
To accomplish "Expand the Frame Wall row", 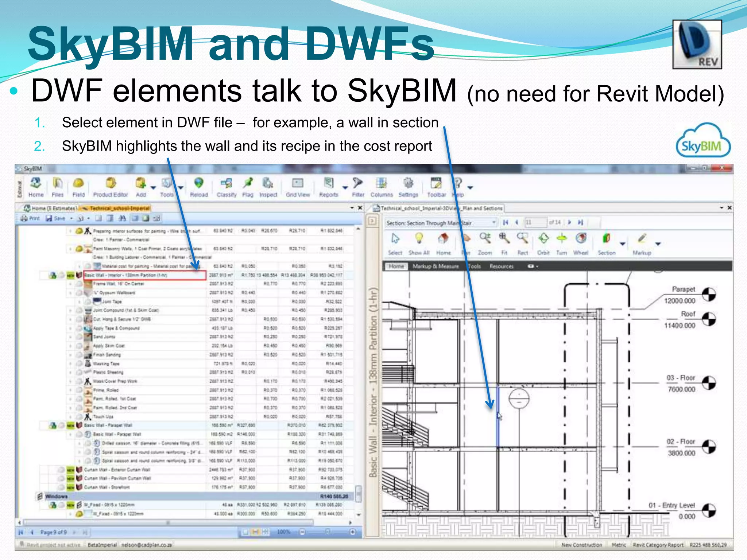I will click(70, 284).
